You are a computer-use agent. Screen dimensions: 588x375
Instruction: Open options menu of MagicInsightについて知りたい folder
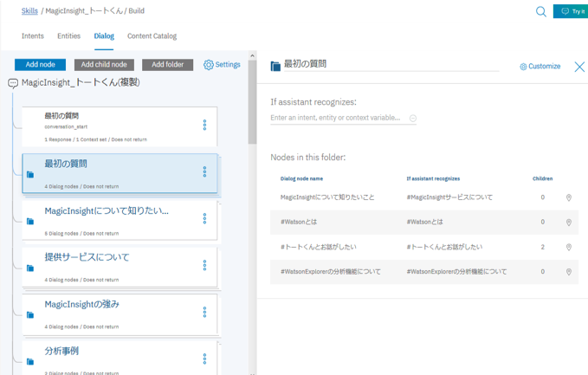204,218
